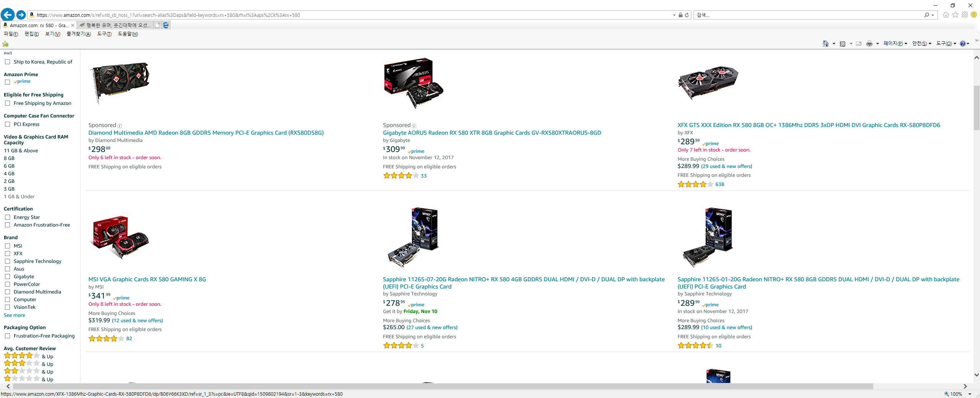Screen dimensions: 980x398
Task: Open Favorites star icon at top right
Action: pyautogui.click(x=955, y=15)
